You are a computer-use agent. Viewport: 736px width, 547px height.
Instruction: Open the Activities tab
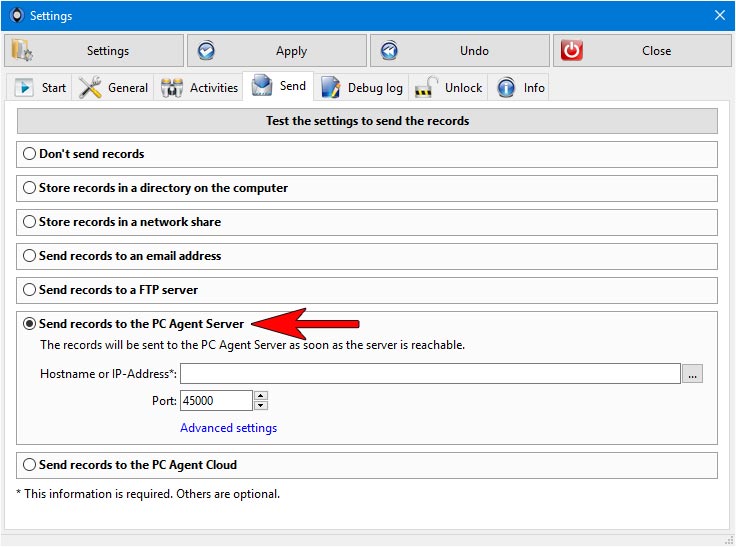(x=200, y=88)
